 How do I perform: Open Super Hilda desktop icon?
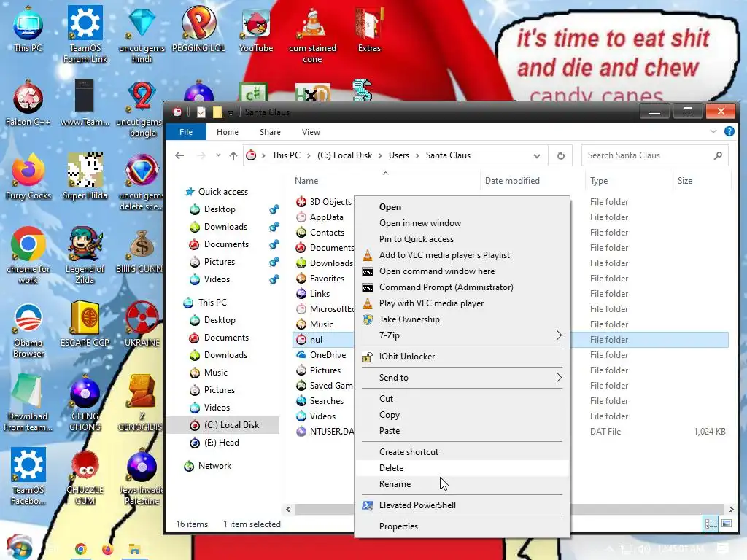[85, 176]
